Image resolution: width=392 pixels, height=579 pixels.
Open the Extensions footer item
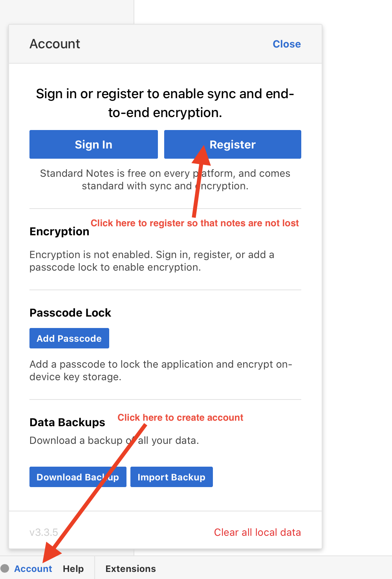[130, 569]
